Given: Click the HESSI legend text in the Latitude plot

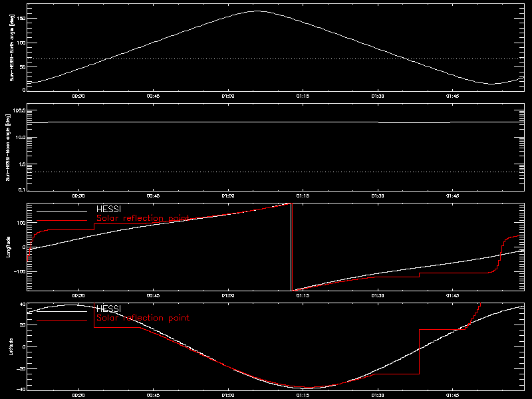Looking at the screenshot, I should point(108,309).
